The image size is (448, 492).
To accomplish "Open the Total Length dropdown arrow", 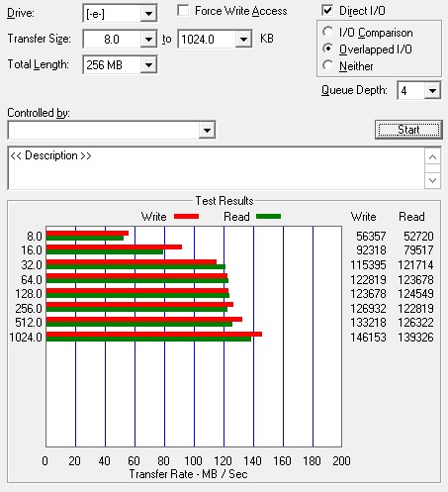I will pyautogui.click(x=148, y=65).
